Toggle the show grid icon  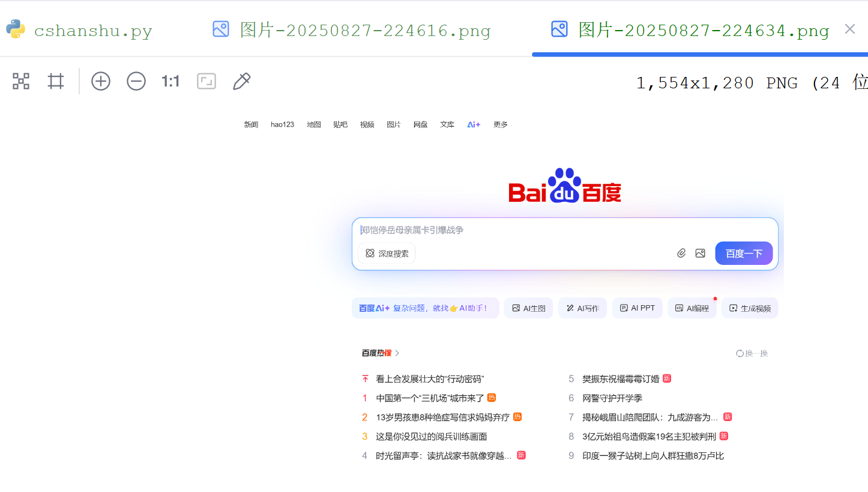56,81
